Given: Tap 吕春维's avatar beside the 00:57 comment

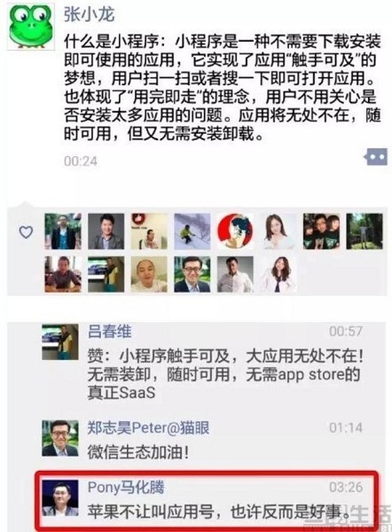Looking at the screenshot, I should click(60, 341).
